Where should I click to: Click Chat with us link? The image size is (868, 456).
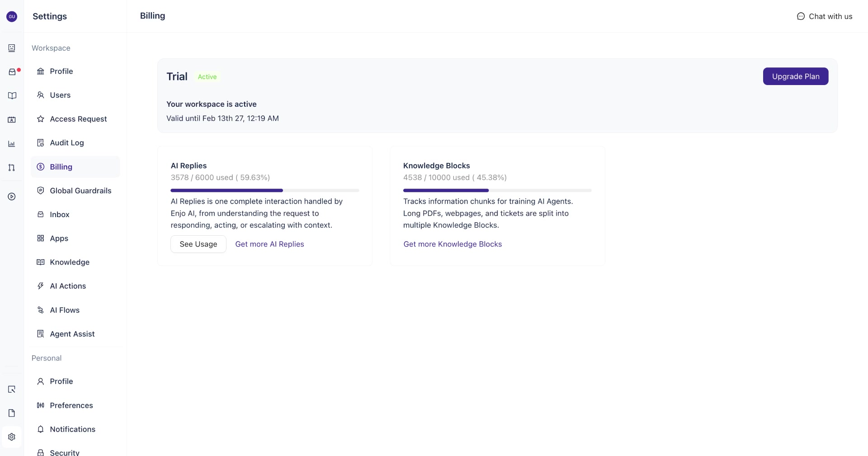point(825,16)
